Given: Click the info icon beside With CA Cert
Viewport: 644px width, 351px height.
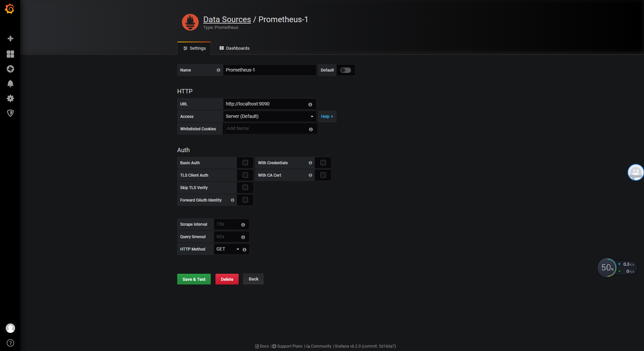Looking at the screenshot, I should pyautogui.click(x=310, y=175).
